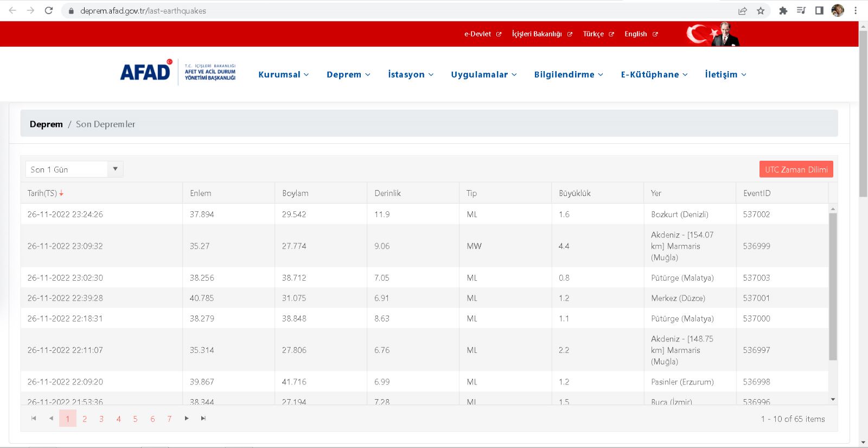The height and width of the screenshot is (448, 868).
Task: Open İçişleri Bakanlığı link
Action: click(542, 34)
